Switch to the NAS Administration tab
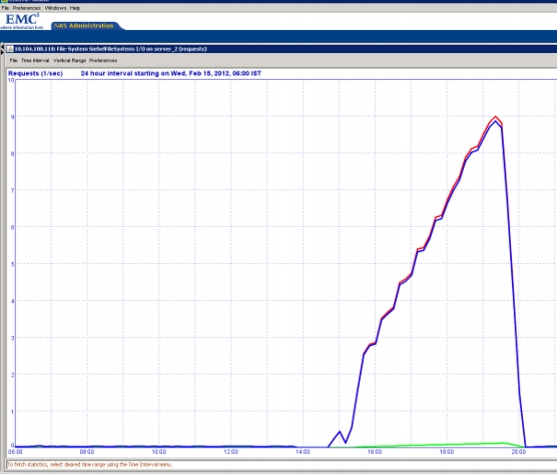Screen dimensions: 557x475 click(85, 26)
